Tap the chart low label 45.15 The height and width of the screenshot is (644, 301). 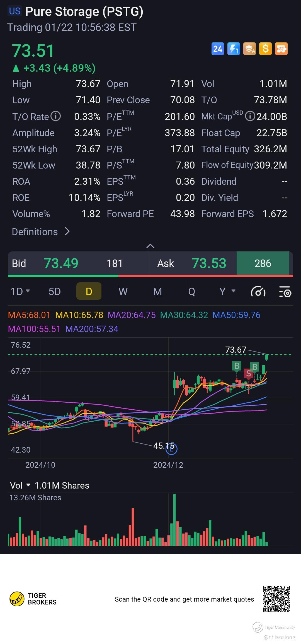click(x=164, y=446)
